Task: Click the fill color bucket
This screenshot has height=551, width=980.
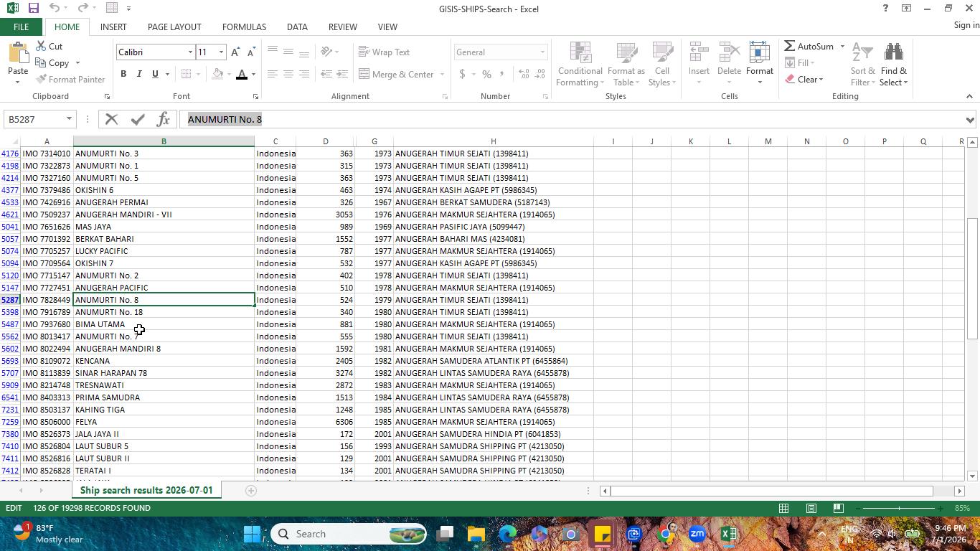Action: click(x=217, y=74)
